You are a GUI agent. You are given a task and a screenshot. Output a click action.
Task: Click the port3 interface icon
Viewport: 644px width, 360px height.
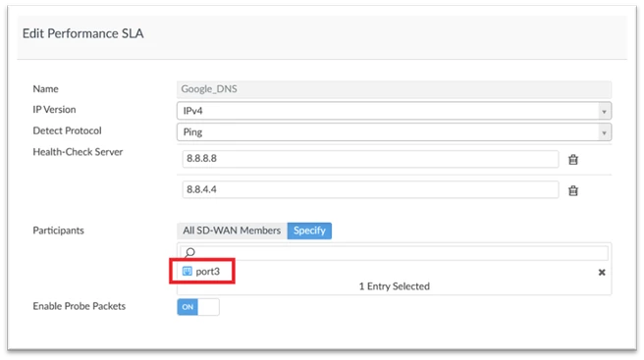[x=188, y=271]
